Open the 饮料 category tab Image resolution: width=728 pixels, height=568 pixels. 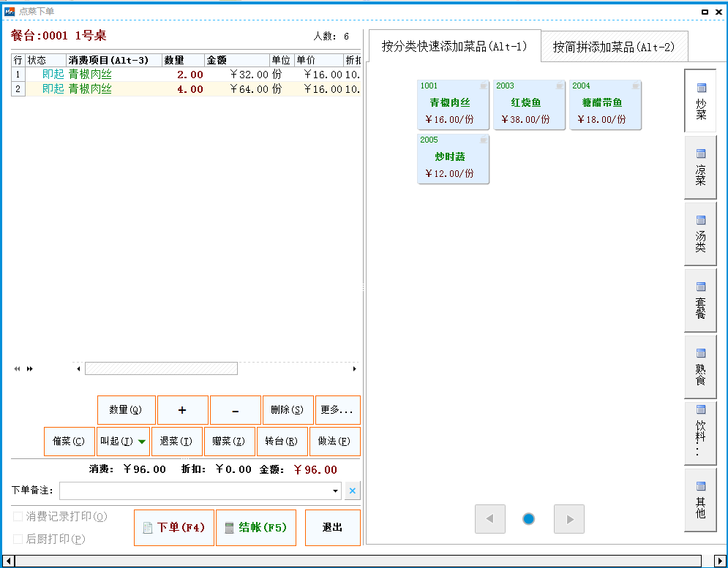click(700, 433)
